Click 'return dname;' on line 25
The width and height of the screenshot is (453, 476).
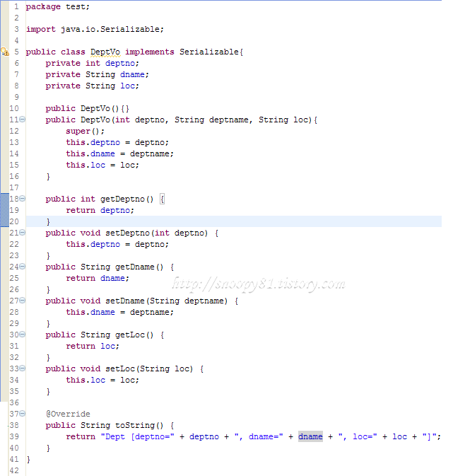(98, 278)
